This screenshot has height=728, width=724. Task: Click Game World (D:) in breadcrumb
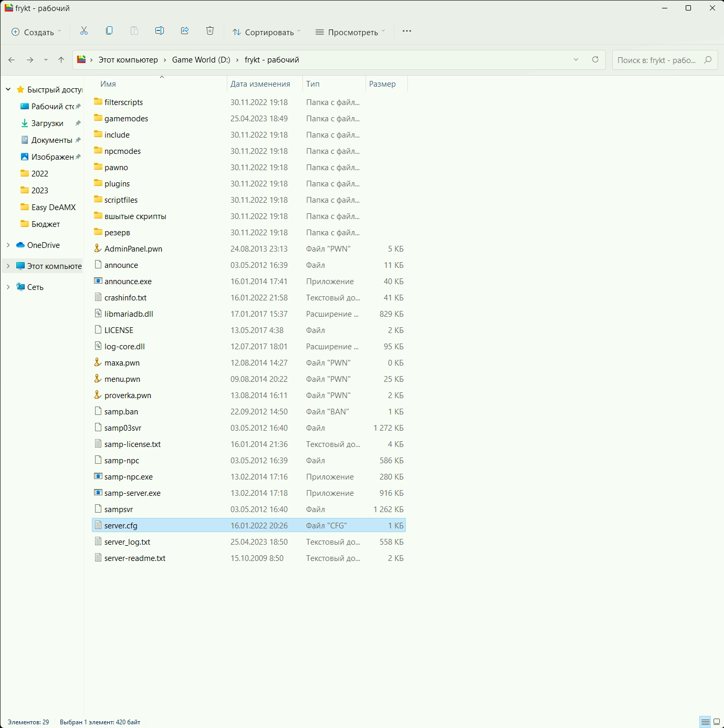tap(201, 60)
